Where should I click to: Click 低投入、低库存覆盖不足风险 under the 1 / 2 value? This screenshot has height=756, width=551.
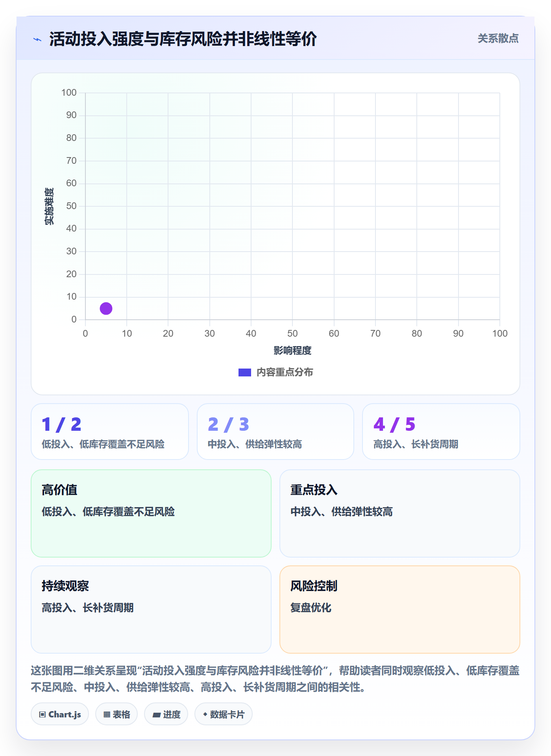point(103,444)
